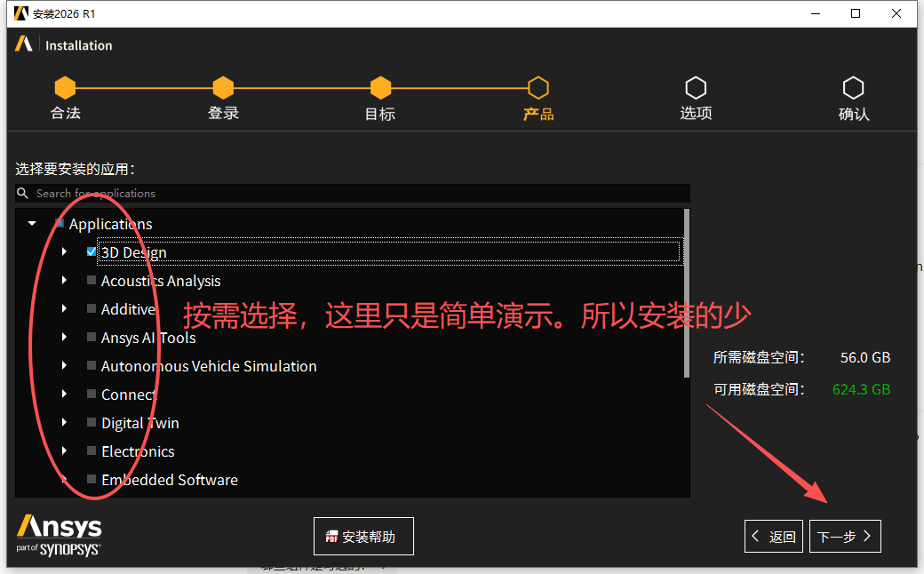Click the 合法 step hexagon icon
924x574 pixels.
65,87
